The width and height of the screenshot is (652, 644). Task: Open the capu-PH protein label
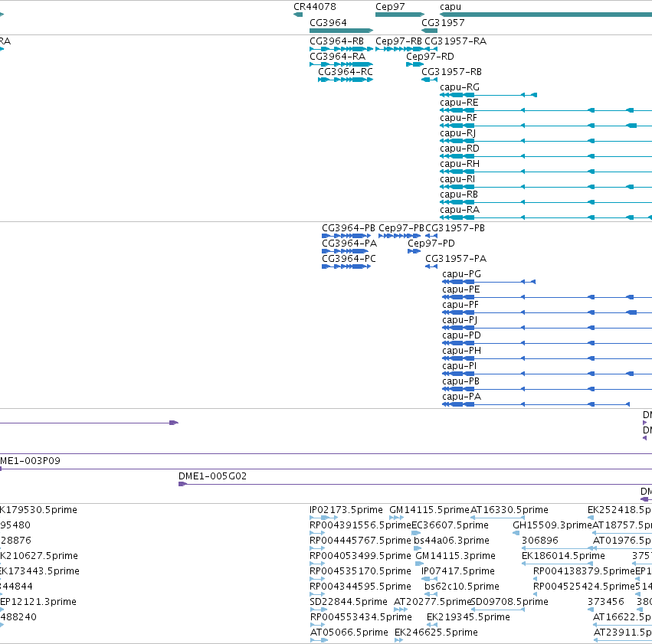click(x=461, y=351)
